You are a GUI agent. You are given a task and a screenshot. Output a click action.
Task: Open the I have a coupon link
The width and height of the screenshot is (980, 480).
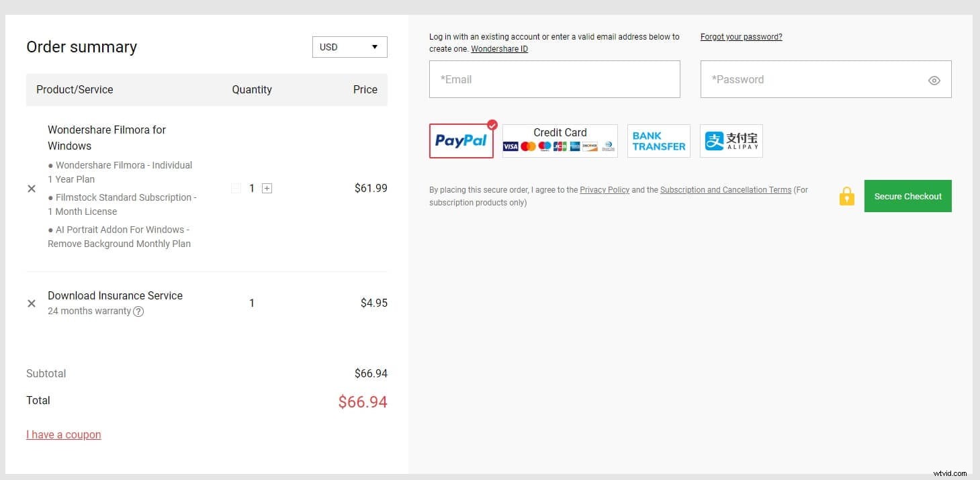64,434
